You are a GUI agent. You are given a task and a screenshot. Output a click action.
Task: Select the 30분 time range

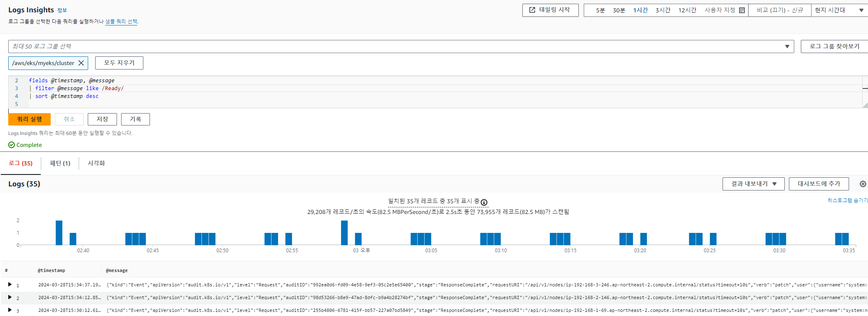coord(619,10)
